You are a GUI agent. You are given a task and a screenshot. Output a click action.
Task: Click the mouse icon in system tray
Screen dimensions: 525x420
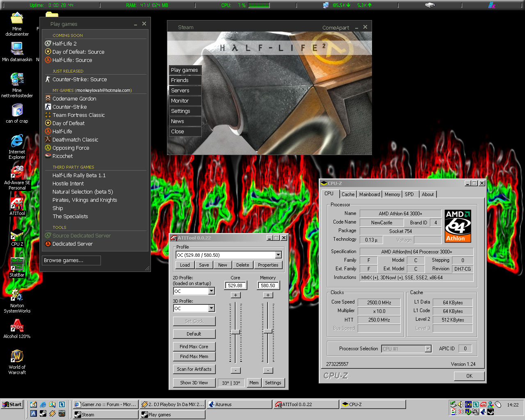pos(498,404)
